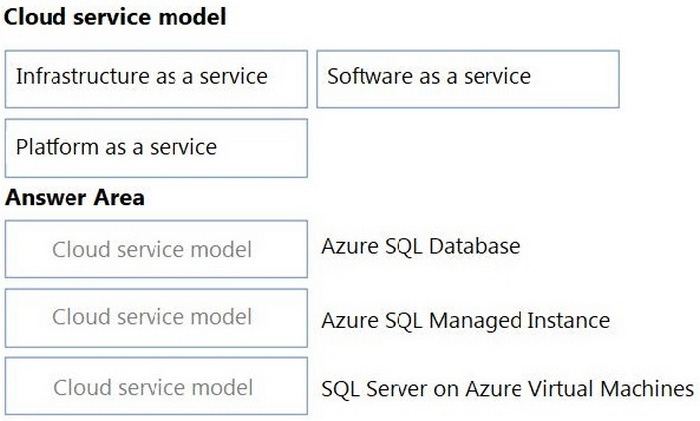The image size is (700, 421).
Task: Select the Infrastructure as a service box
Action: tap(156, 79)
